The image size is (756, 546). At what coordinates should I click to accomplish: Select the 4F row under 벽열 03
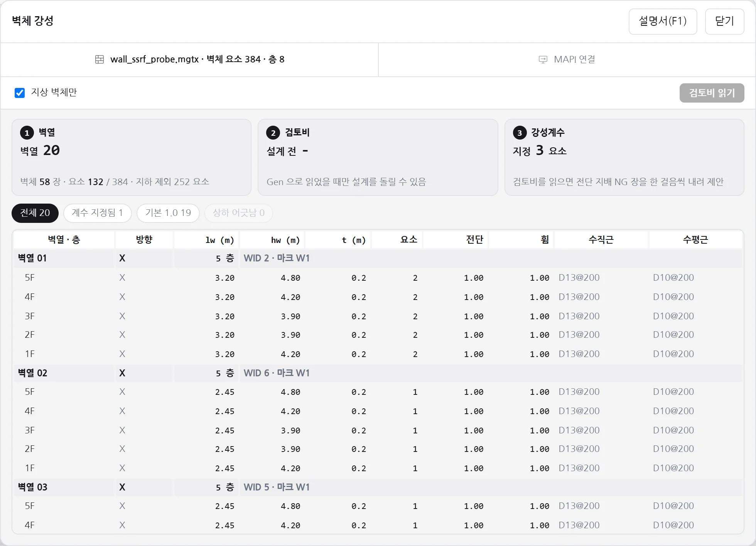378,525
